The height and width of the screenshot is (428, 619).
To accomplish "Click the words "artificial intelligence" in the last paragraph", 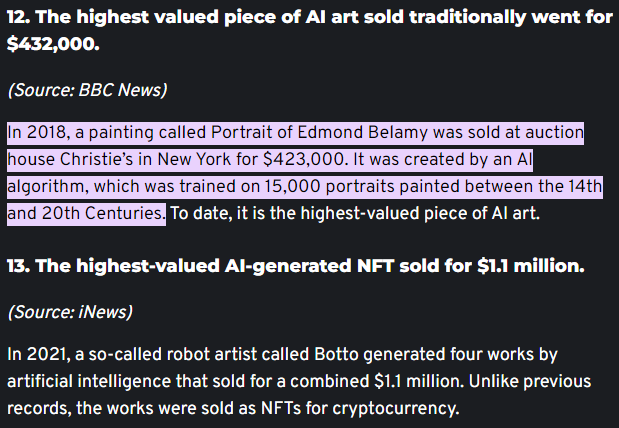I will coord(81,382).
